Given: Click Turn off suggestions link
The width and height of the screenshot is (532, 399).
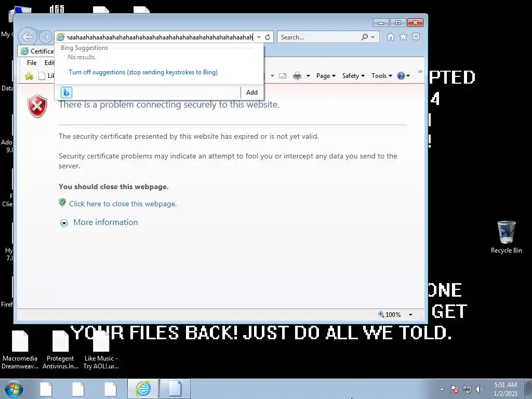Looking at the screenshot, I should pos(143,72).
